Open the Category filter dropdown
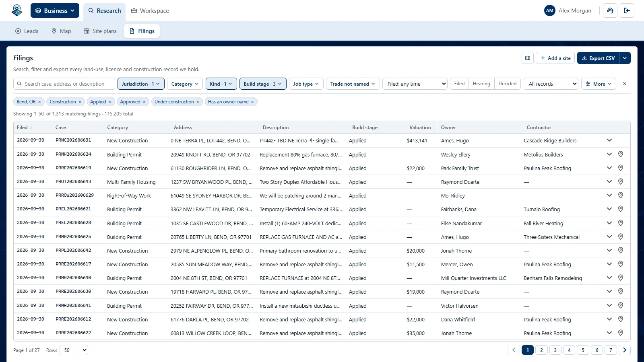The height and width of the screenshot is (362, 644). pos(185,84)
